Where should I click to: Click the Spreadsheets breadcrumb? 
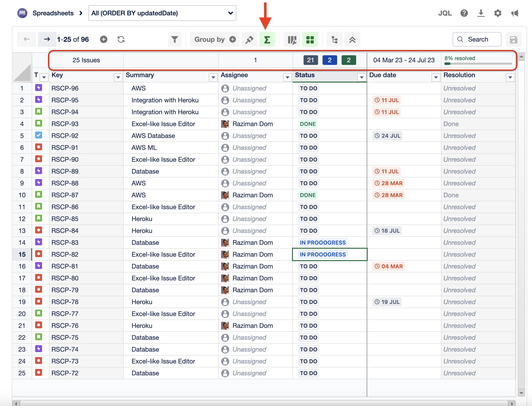tap(53, 13)
